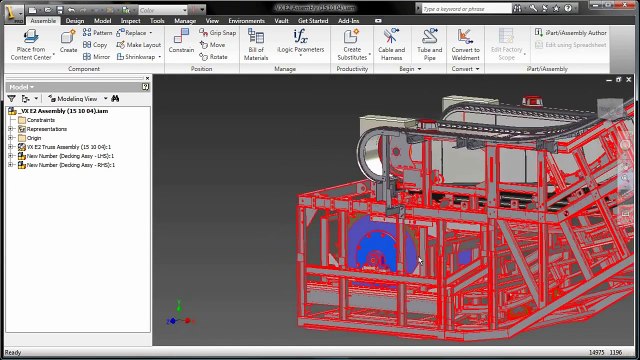Select the Copy component tool

pyautogui.click(x=95, y=44)
